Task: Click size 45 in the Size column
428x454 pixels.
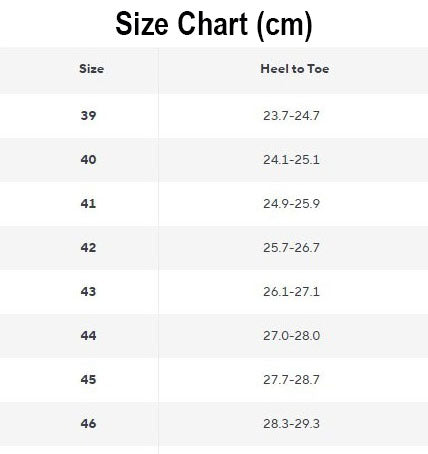Action: [x=88, y=380]
